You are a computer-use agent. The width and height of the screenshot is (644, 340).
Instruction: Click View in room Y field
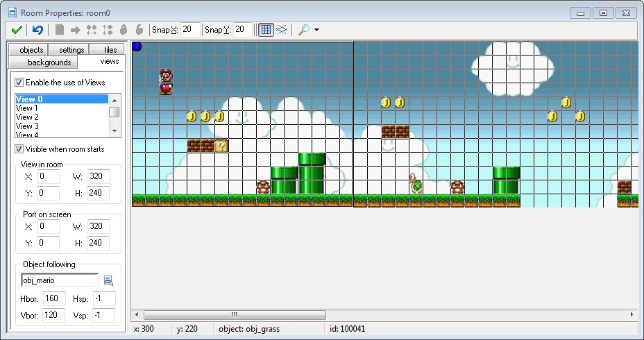coord(49,193)
